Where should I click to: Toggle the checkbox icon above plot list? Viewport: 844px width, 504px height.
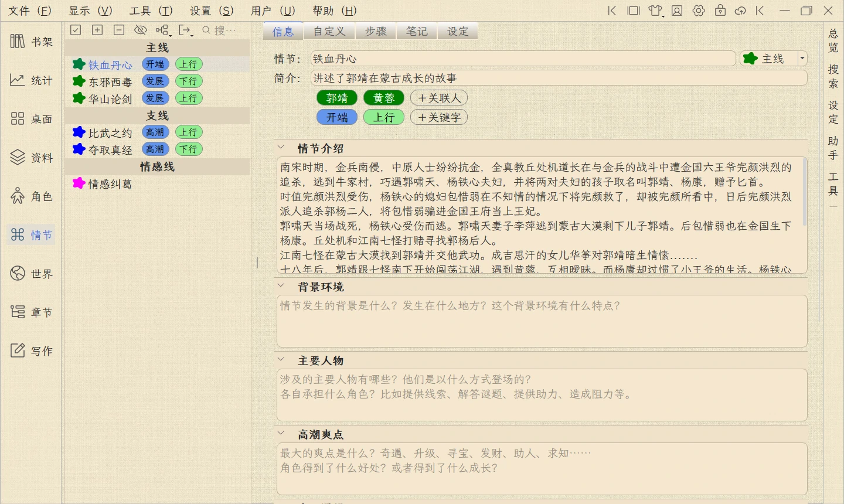[x=76, y=30]
